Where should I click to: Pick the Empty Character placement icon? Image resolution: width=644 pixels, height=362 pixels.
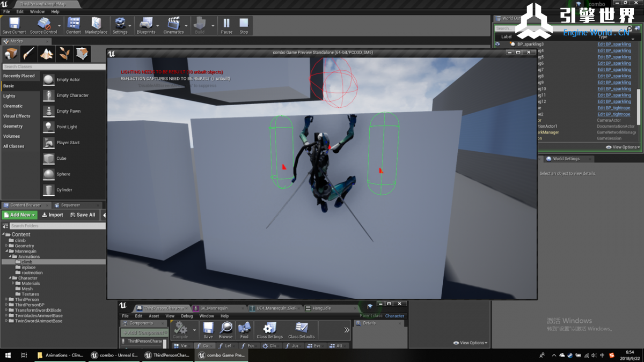point(49,95)
